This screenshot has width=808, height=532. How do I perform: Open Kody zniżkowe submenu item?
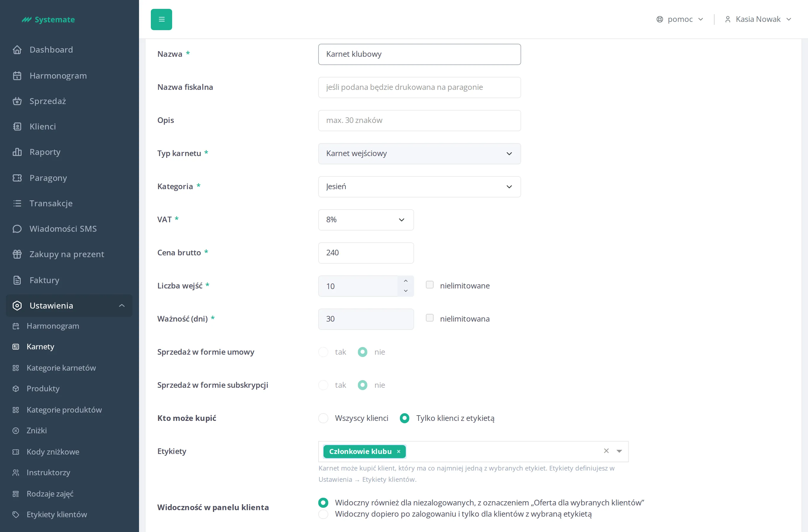click(x=53, y=452)
